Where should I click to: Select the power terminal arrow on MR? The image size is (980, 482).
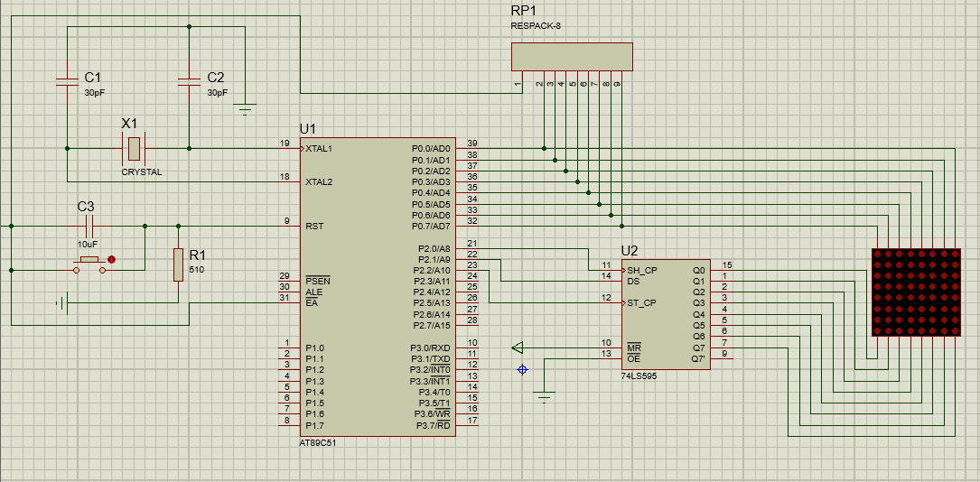(x=517, y=348)
